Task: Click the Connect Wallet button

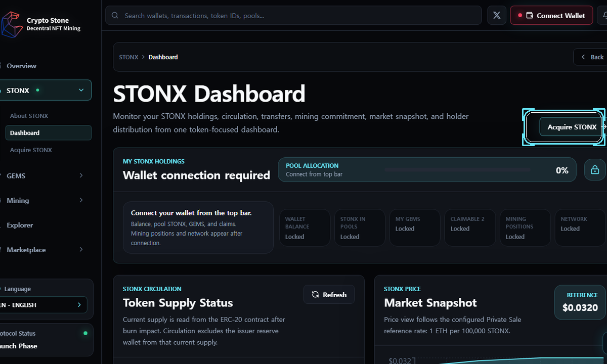Action: click(x=551, y=16)
